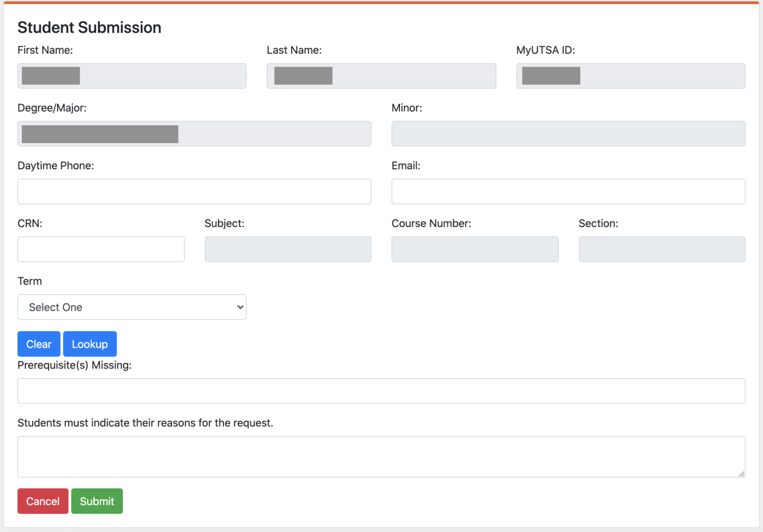Open the Term 'Select One' dropdown
Screen dimensions: 763x532
click(132, 307)
